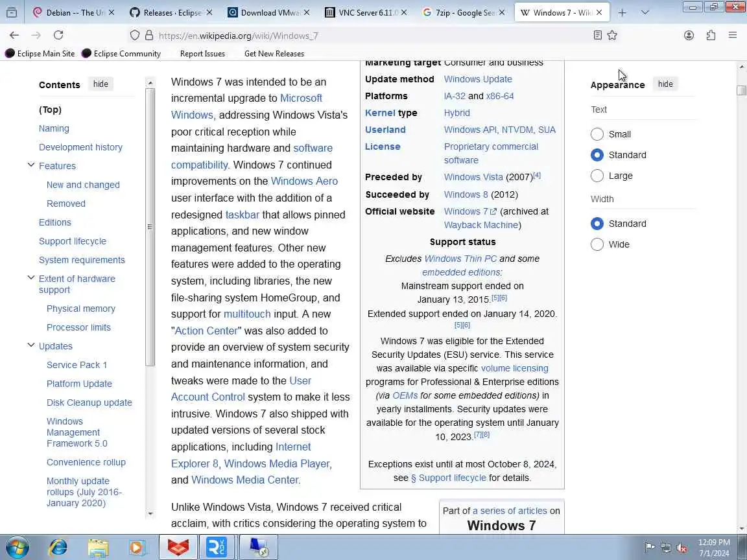Follow the volume licensing link
Viewport: 747px width, 560px height.
514,368
